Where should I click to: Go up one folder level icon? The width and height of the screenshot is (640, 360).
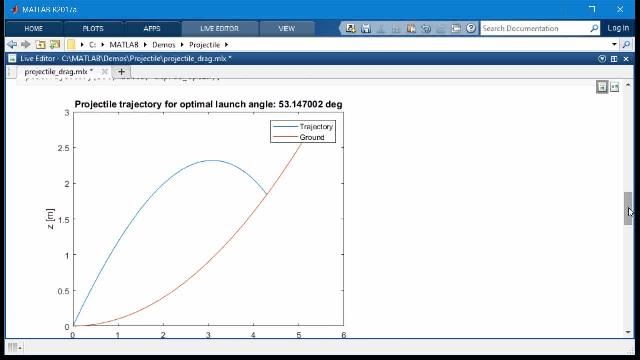click(40, 44)
